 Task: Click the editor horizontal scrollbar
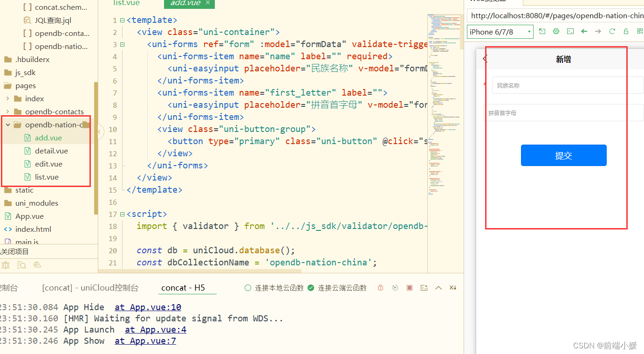pos(200,271)
